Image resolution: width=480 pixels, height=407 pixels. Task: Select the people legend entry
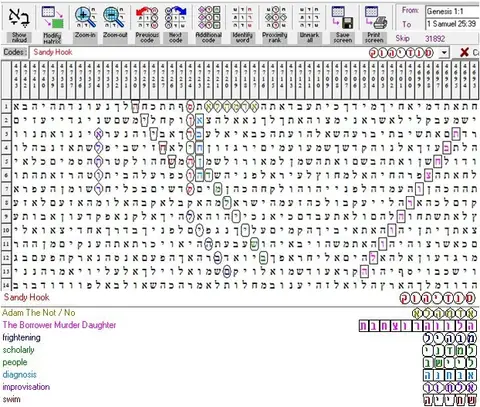point(15,362)
